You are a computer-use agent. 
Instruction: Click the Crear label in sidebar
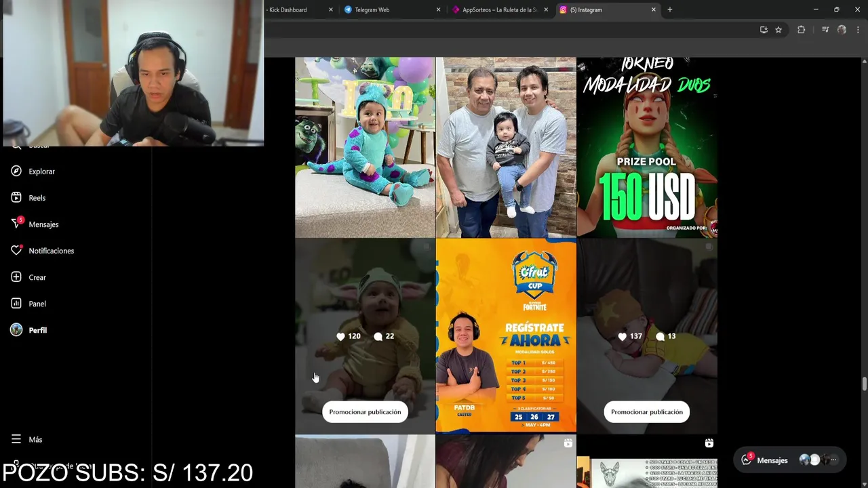tap(37, 277)
